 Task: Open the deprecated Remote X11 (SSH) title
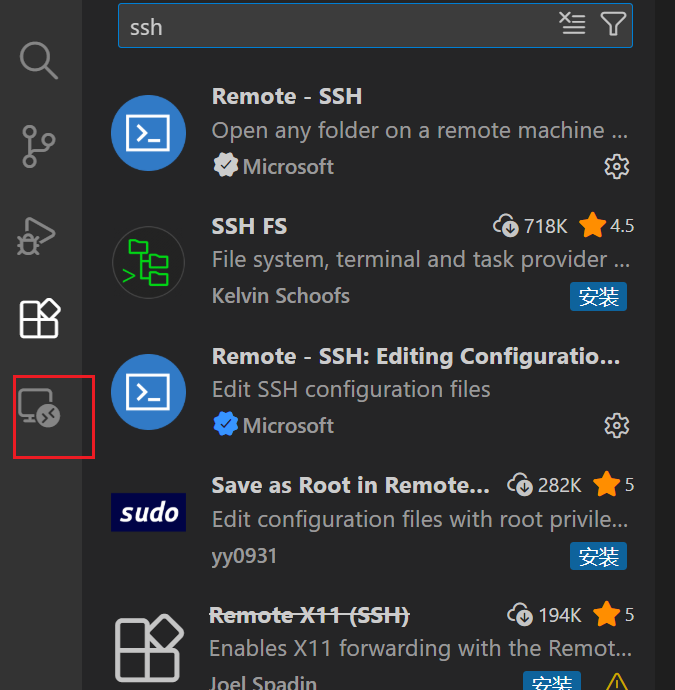[309, 615]
